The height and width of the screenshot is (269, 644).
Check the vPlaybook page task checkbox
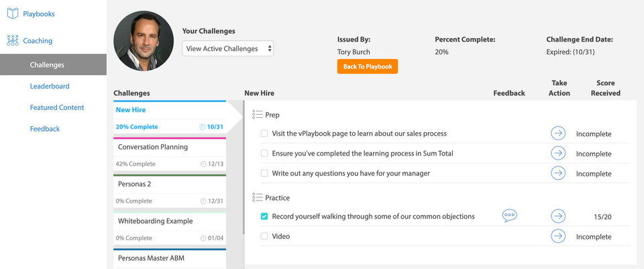pos(264,133)
